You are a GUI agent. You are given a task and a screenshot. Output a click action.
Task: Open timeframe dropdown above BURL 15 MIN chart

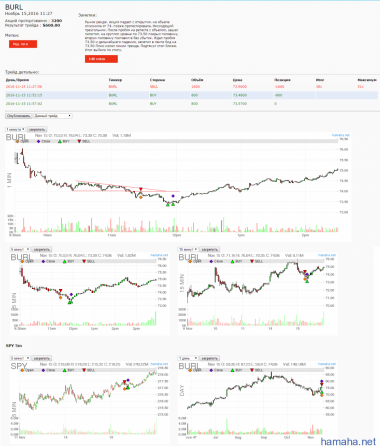[x=188, y=249]
